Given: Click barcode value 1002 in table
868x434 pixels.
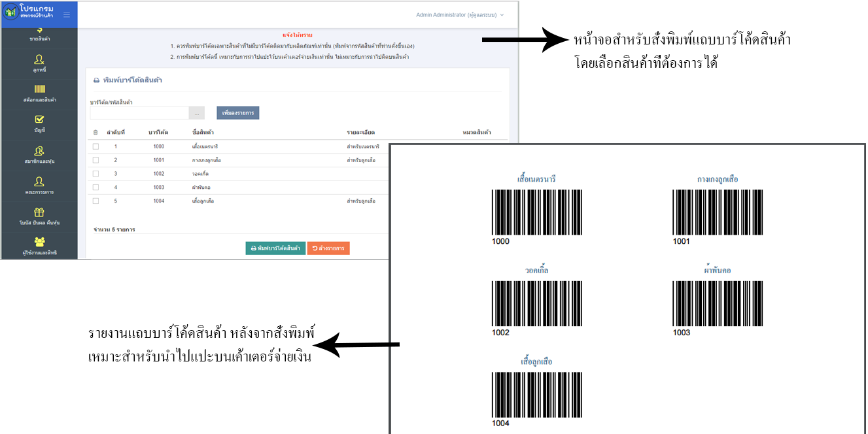Looking at the screenshot, I should pos(159,174).
